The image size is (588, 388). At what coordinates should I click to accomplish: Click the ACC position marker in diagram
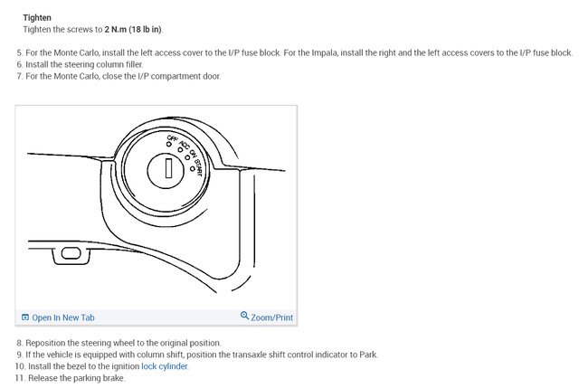[x=180, y=149]
